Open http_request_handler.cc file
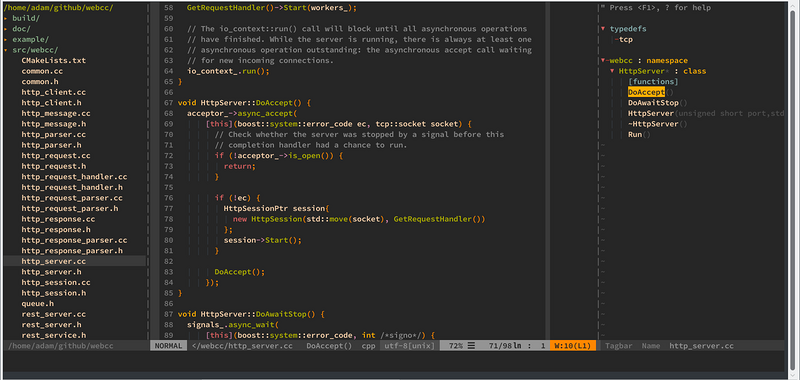This screenshot has height=380, width=800. (74, 177)
